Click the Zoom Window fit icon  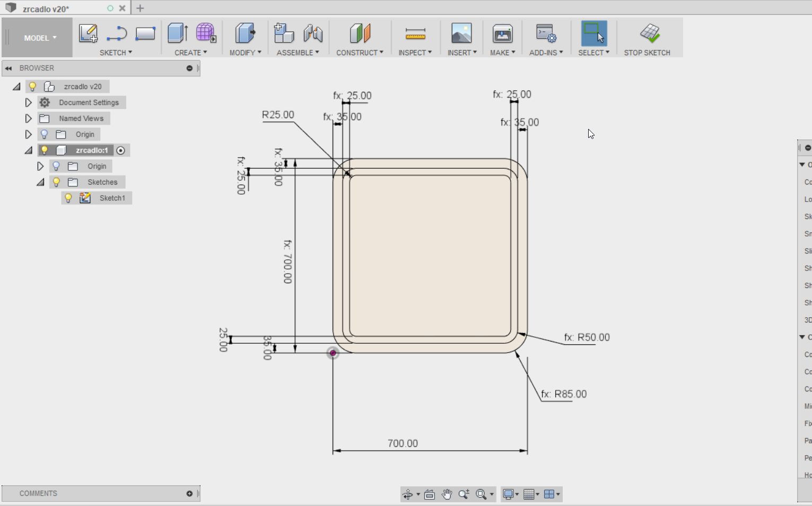pyautogui.click(x=481, y=494)
